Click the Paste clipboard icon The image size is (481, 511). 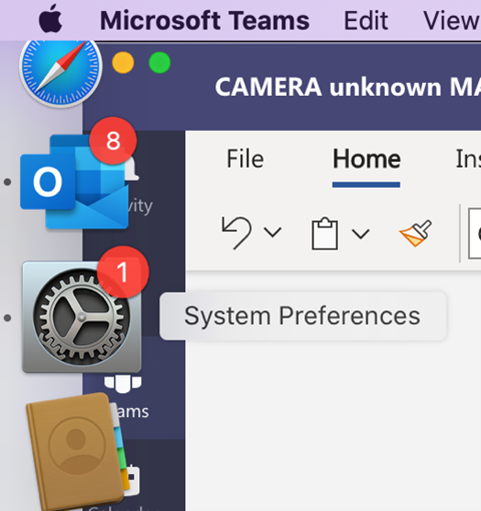click(x=324, y=233)
